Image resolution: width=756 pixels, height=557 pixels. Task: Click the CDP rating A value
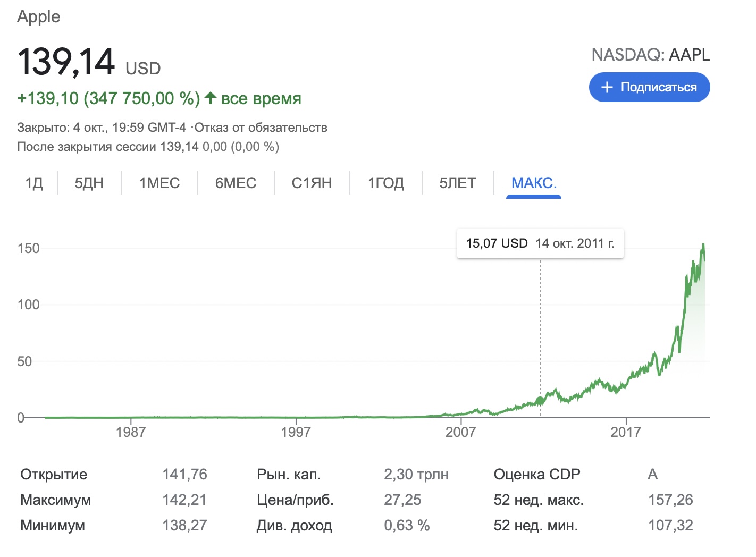click(x=653, y=474)
